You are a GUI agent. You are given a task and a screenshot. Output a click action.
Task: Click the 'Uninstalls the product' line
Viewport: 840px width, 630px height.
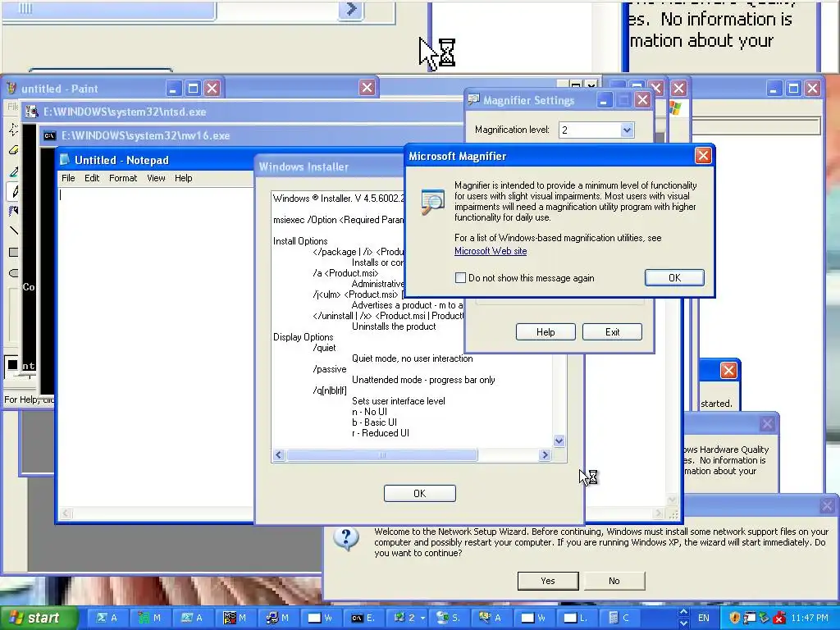click(x=394, y=326)
